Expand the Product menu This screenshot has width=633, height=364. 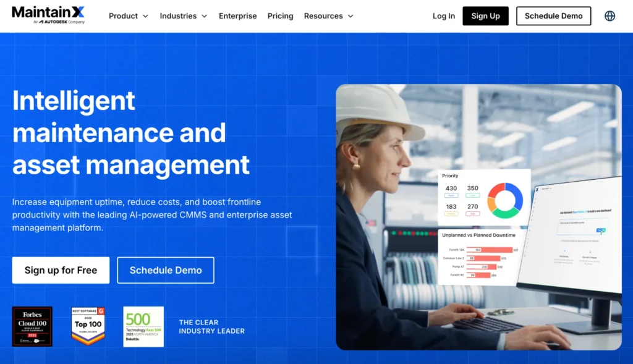click(x=129, y=16)
